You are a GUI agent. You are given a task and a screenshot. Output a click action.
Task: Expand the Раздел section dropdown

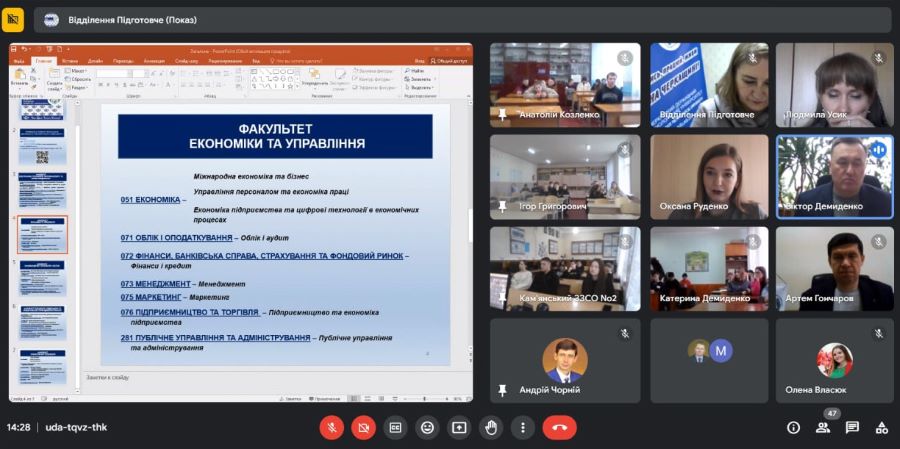pyautogui.click(x=77, y=87)
